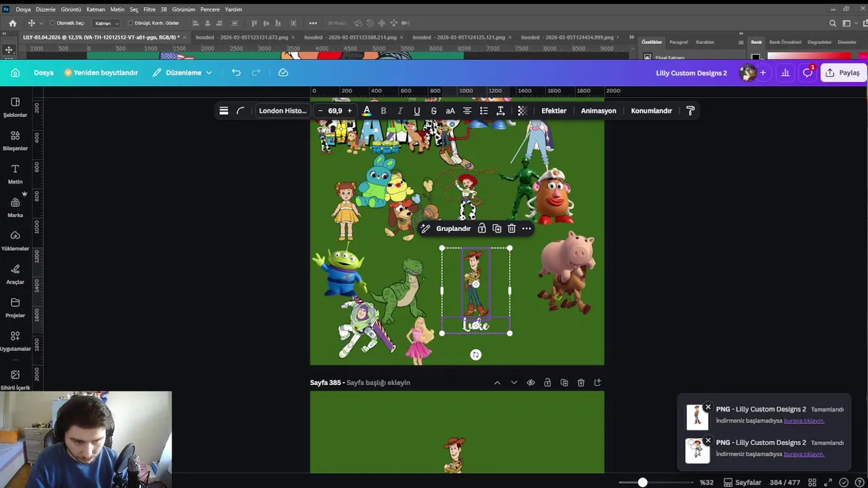Open curved border style icon
Viewport: 868px width, 488px height.
click(x=240, y=110)
